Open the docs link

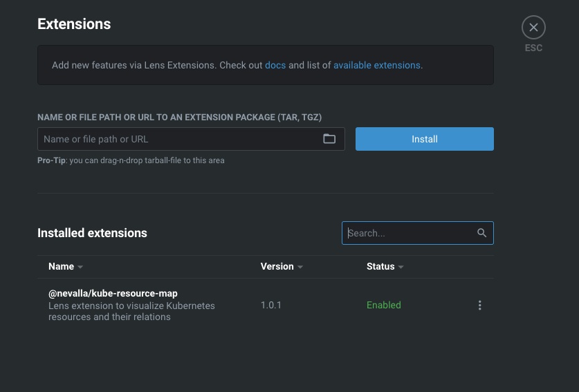click(275, 65)
